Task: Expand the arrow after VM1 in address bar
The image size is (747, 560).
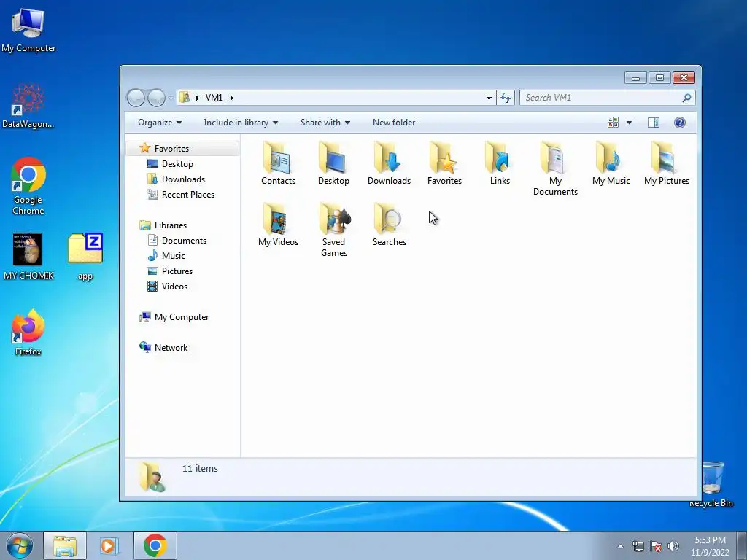Action: tap(231, 98)
